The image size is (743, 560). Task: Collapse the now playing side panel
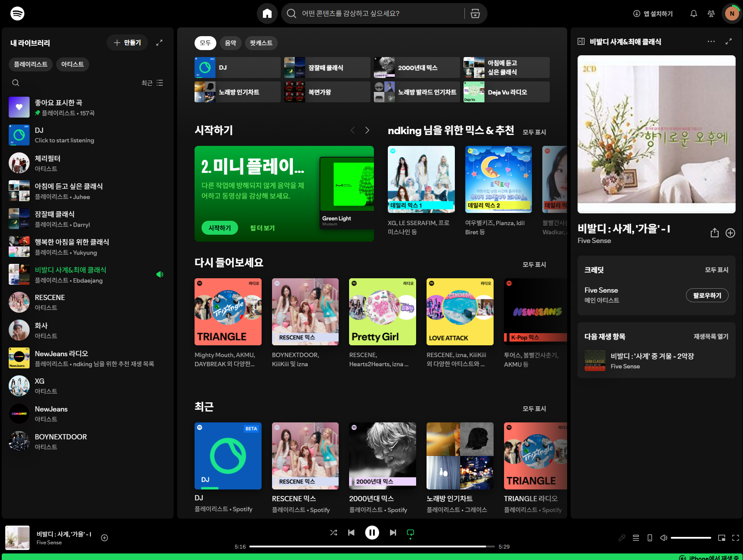pyautogui.click(x=581, y=41)
